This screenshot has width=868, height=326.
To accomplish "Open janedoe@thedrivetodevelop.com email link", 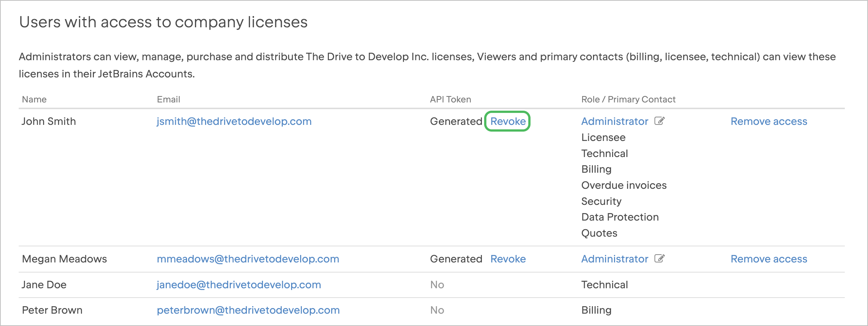I will [239, 285].
